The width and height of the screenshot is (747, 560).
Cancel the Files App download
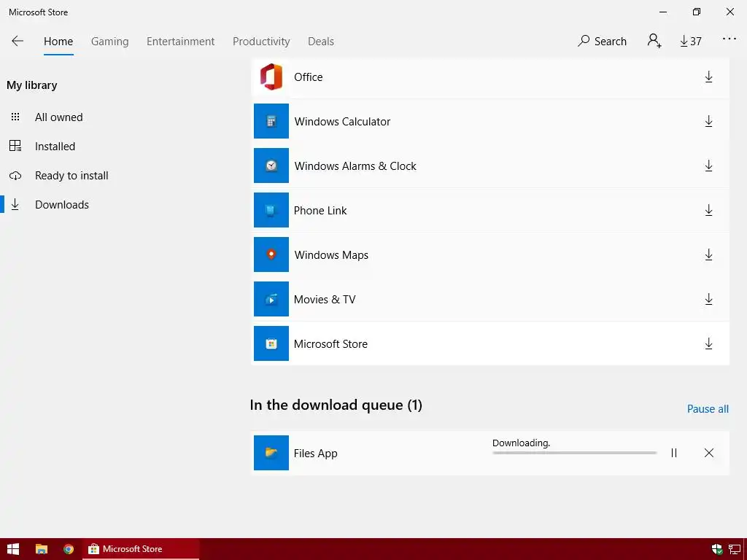709,453
